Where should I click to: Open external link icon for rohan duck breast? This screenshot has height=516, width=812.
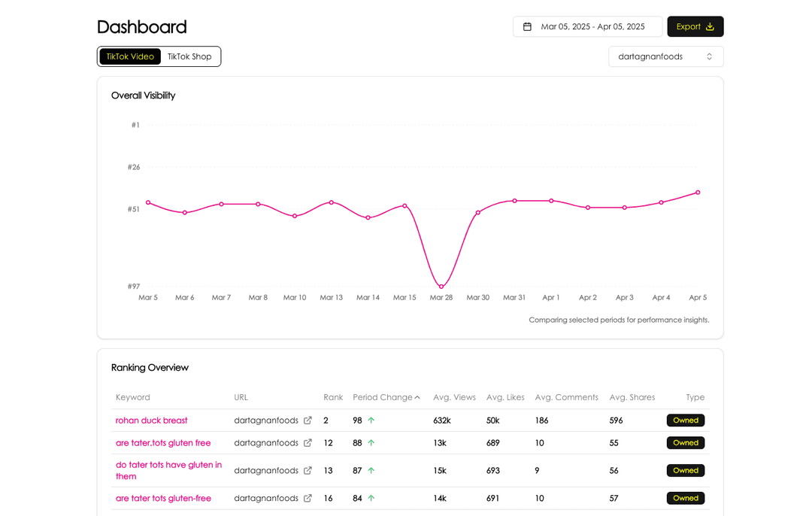tap(308, 420)
